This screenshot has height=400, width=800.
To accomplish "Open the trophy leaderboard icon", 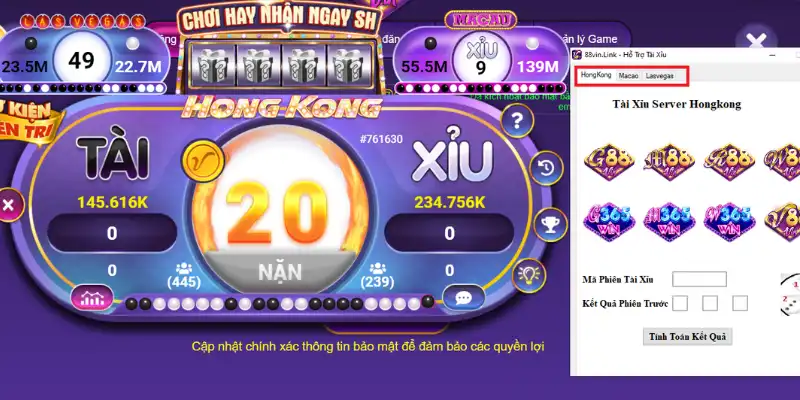I will pyautogui.click(x=551, y=224).
